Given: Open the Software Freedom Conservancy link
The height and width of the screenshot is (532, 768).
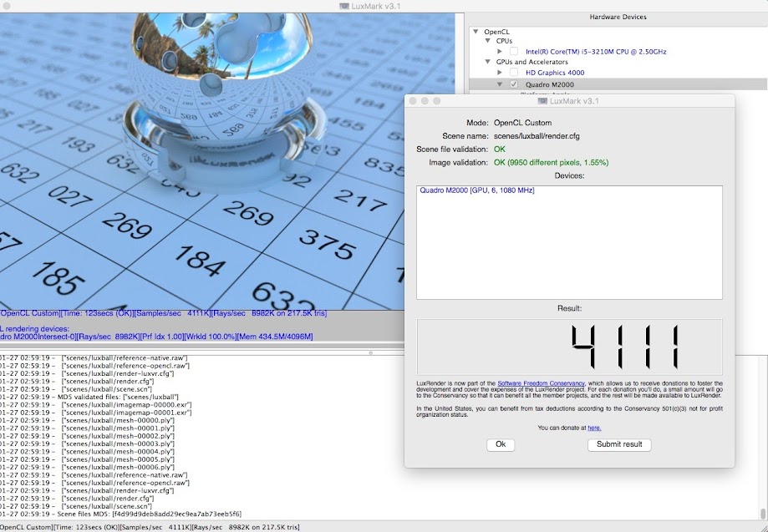Looking at the screenshot, I should click(x=541, y=383).
